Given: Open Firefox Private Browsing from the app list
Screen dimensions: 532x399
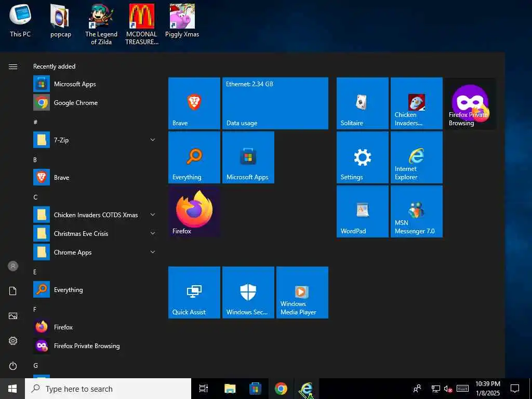Looking at the screenshot, I should pyautogui.click(x=95, y=345).
